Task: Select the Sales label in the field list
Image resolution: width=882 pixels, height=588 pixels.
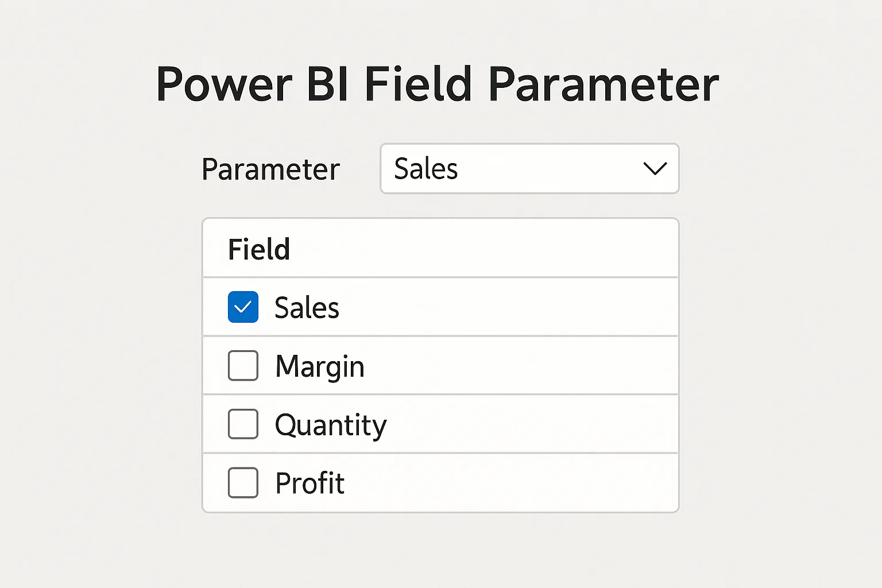Action: 307,308
